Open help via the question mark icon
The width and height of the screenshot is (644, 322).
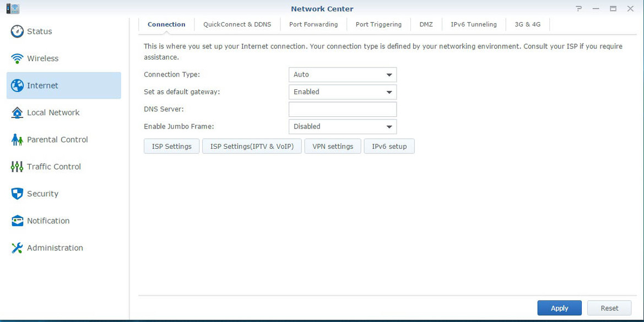tap(578, 9)
